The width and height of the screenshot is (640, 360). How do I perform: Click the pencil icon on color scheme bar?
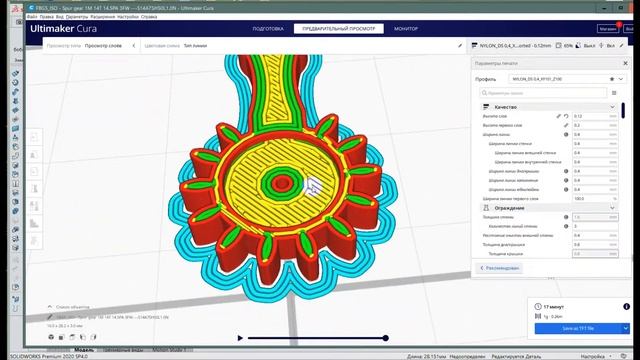click(460, 46)
